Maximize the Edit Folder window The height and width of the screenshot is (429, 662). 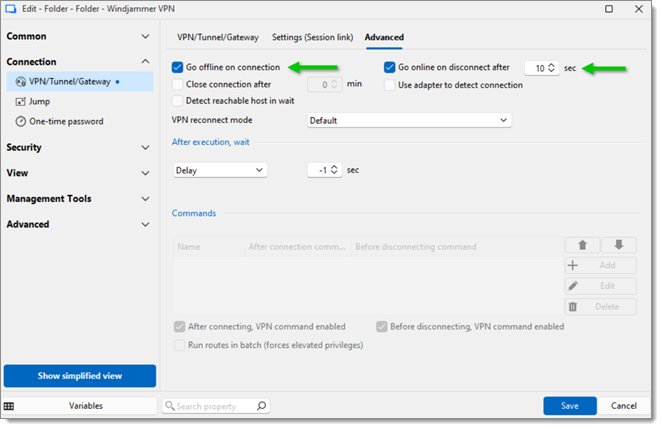[x=610, y=9]
